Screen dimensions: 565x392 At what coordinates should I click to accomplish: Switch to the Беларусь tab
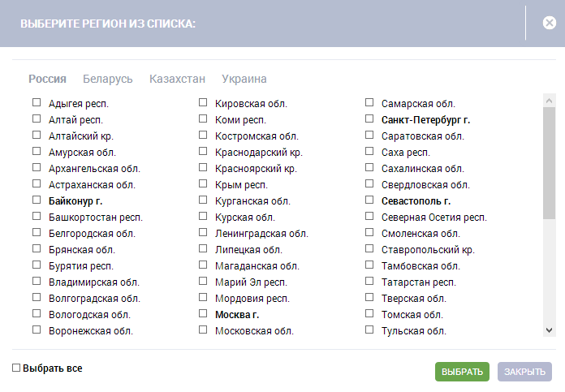click(107, 79)
